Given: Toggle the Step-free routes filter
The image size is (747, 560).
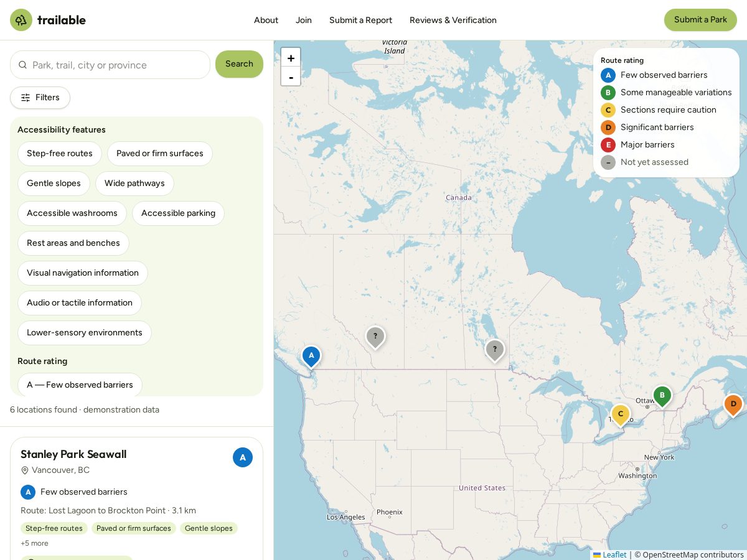Looking at the screenshot, I should point(60,154).
